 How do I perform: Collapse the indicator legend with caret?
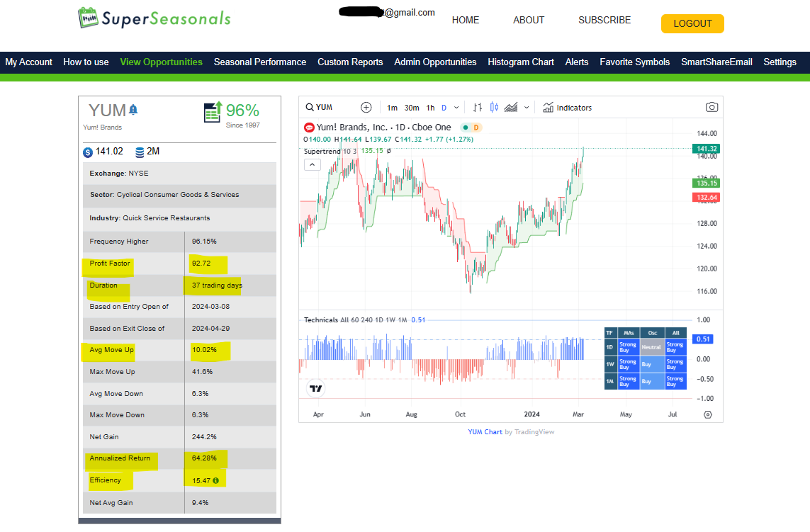pos(312,165)
